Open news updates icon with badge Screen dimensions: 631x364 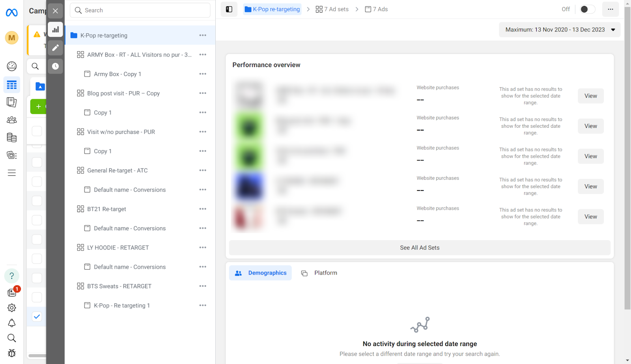coord(12,292)
